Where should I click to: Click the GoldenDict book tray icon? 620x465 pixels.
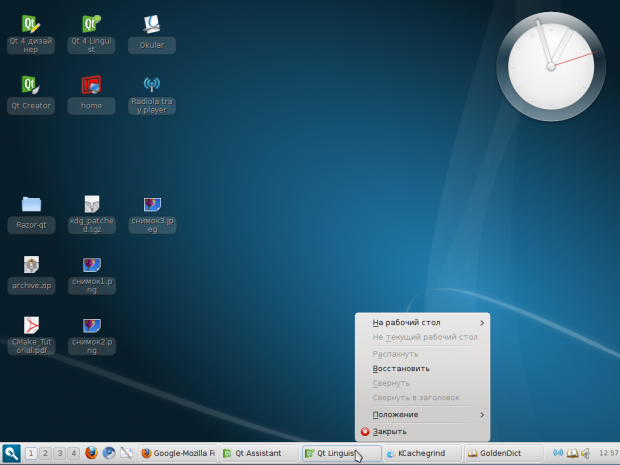point(572,453)
